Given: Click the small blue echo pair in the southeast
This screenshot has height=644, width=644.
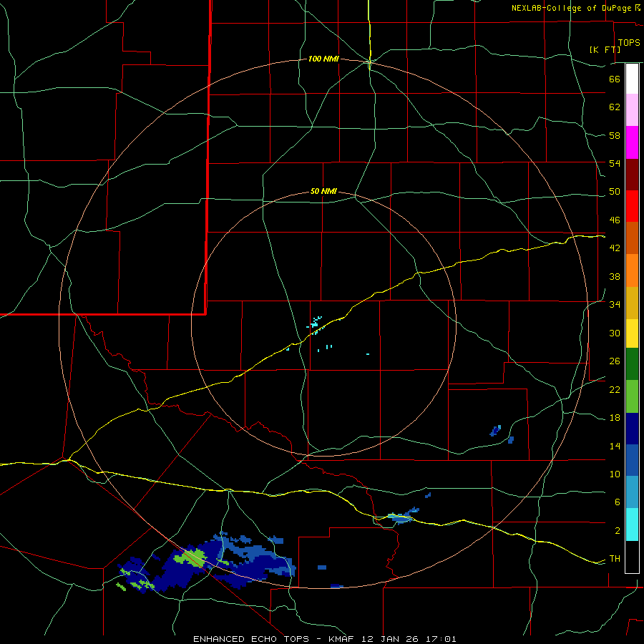Looking at the screenshot, I should [502, 434].
